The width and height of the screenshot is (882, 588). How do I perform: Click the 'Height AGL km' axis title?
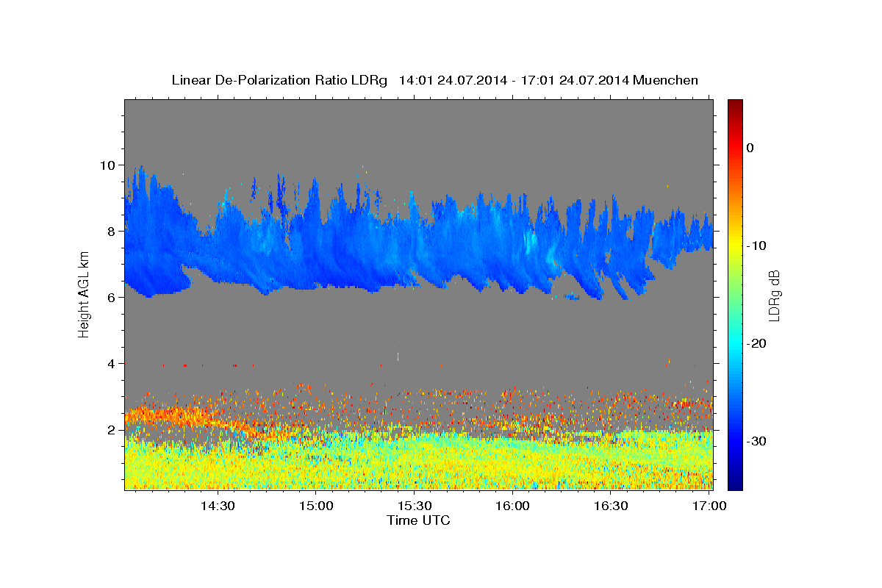click(x=85, y=294)
